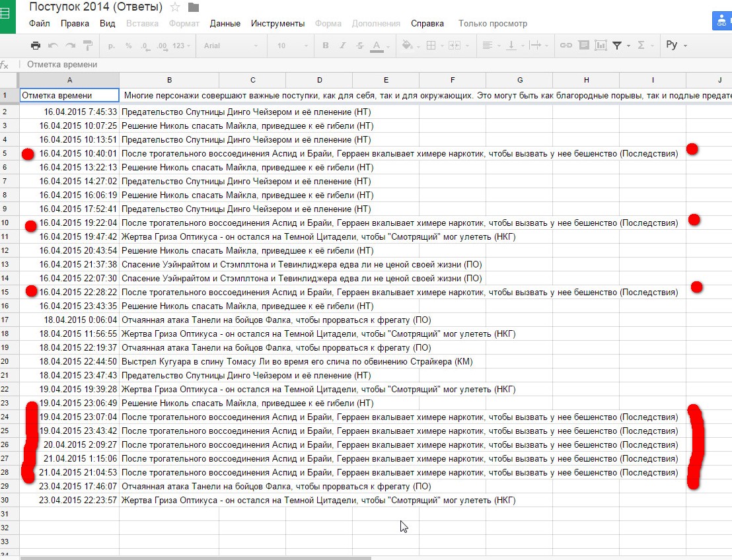Select column B header
The width and height of the screenshot is (732, 560).
(169, 80)
